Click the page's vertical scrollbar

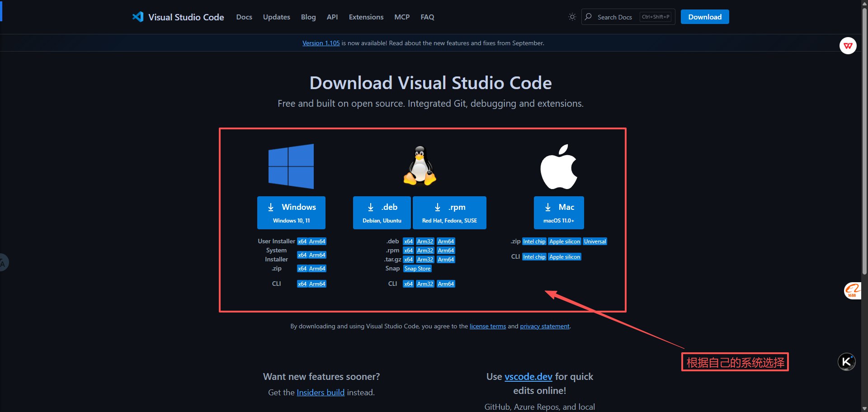[864, 181]
